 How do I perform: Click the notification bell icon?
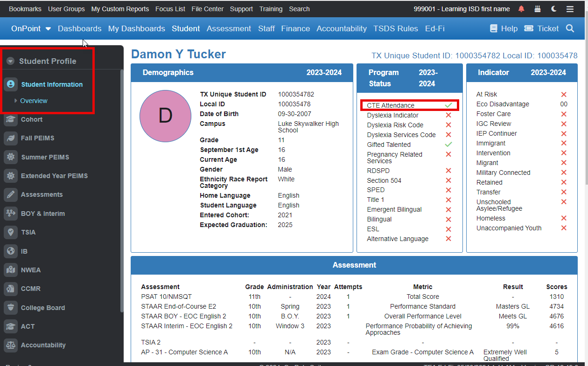pyautogui.click(x=521, y=8)
